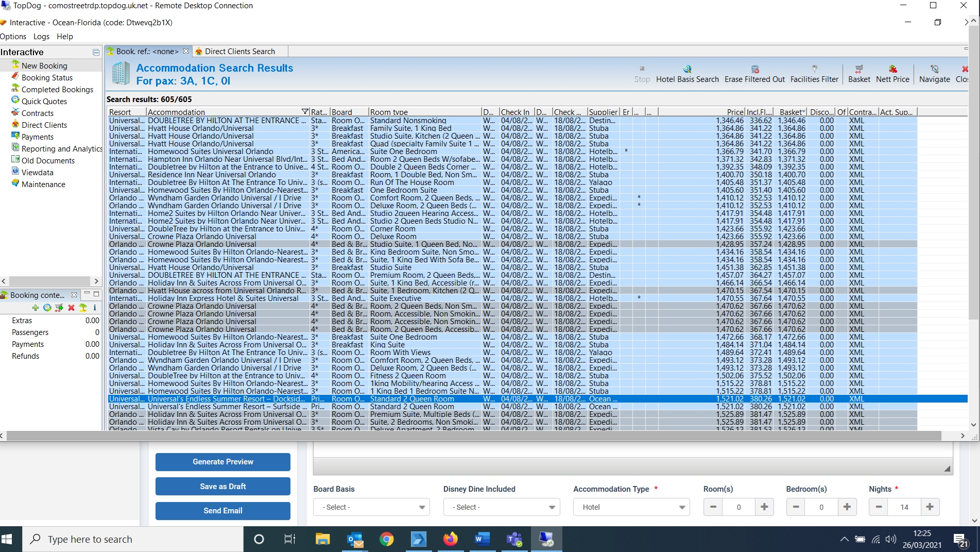Open Viewdata in the sidebar

pos(37,172)
